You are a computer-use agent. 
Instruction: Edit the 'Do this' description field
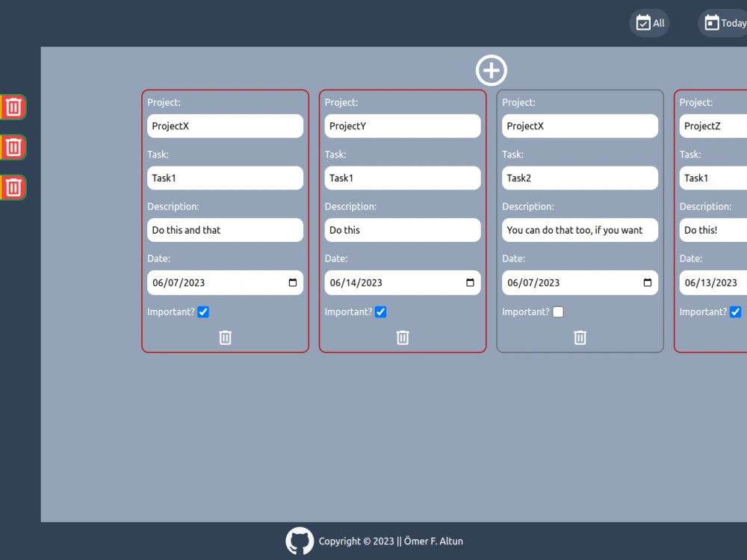click(403, 230)
